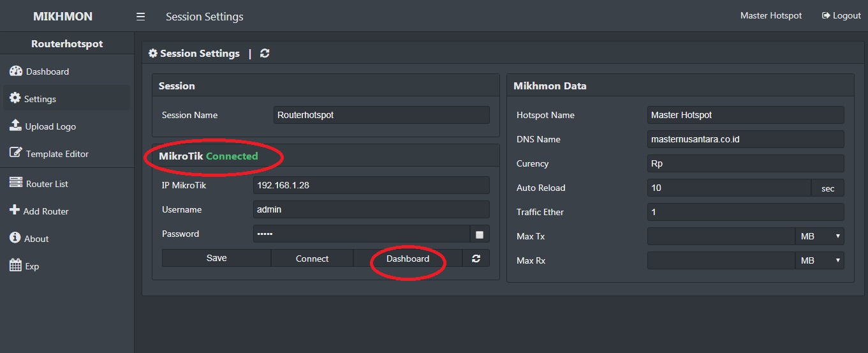
Task: Click the Mikhmon Data panel heading
Action: 550,86
